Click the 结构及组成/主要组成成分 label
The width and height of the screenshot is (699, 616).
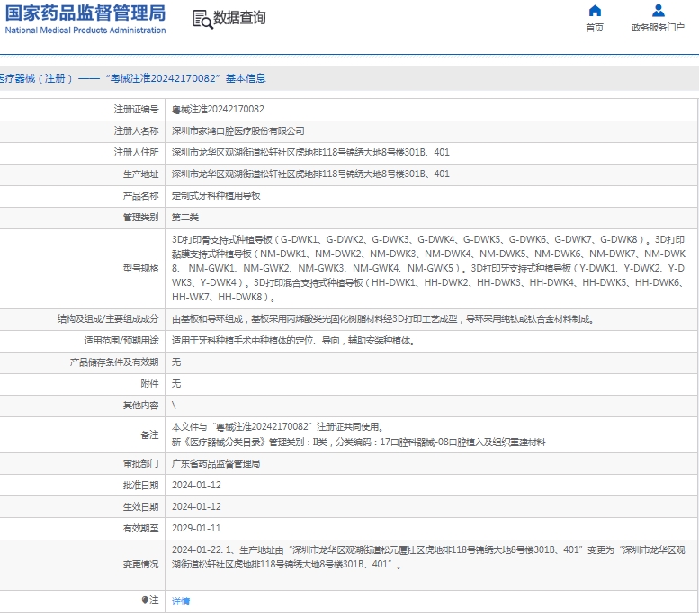pos(108,319)
